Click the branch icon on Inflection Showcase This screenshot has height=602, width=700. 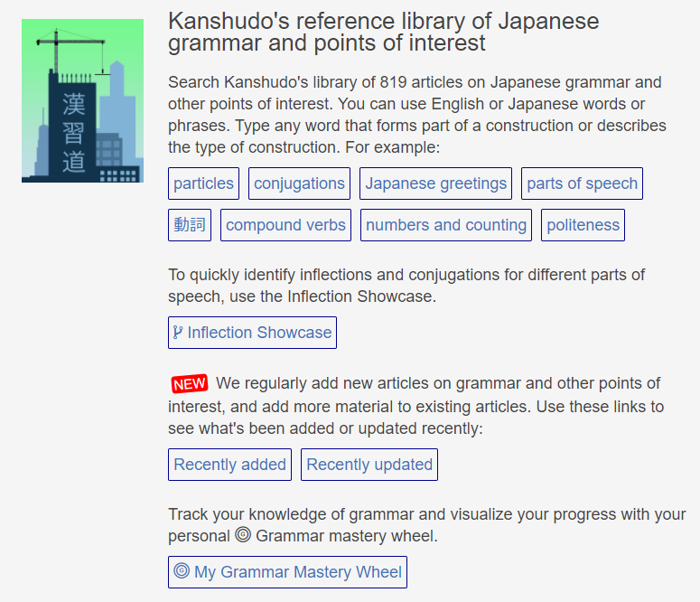pyautogui.click(x=178, y=333)
